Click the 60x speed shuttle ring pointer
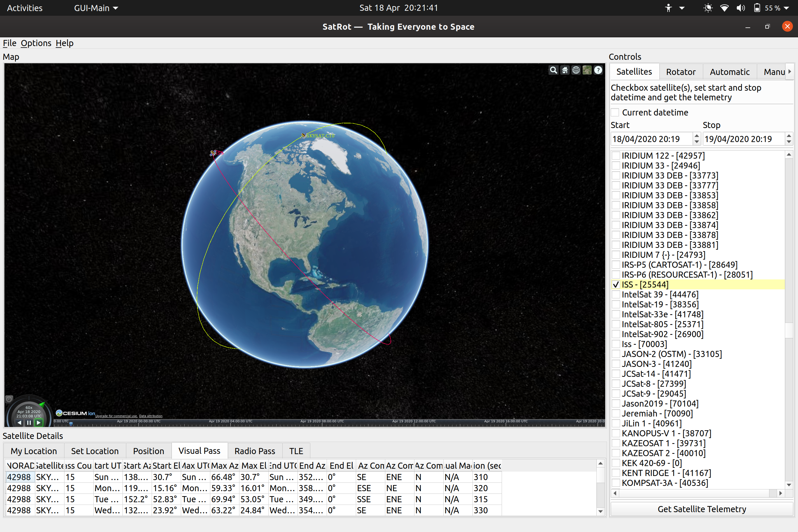The image size is (798, 532). point(42,404)
